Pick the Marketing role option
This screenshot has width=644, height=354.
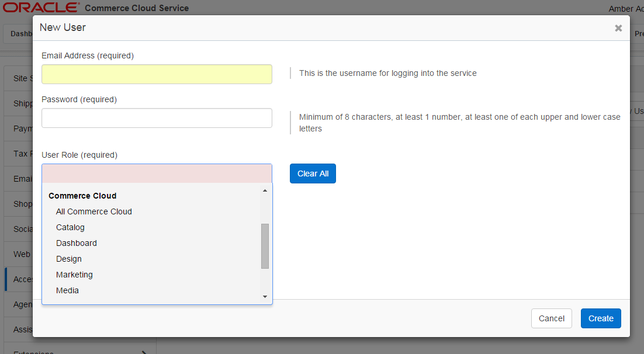pyautogui.click(x=74, y=275)
